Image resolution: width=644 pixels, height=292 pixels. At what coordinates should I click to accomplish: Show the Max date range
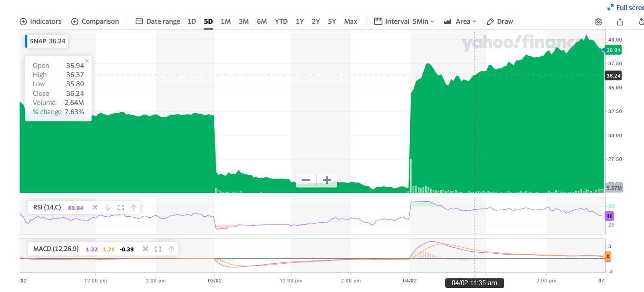click(x=350, y=21)
